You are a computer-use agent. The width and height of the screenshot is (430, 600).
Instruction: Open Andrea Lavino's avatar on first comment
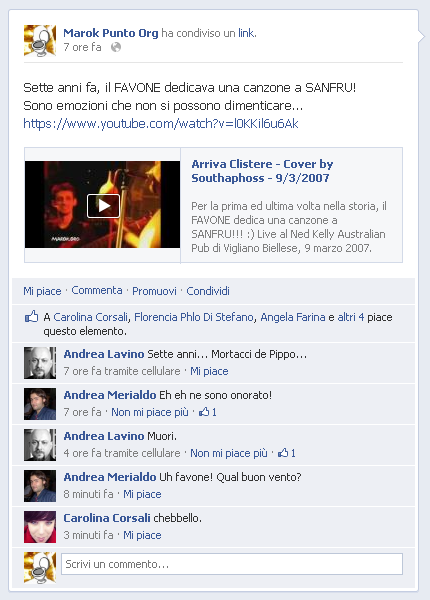point(40,363)
